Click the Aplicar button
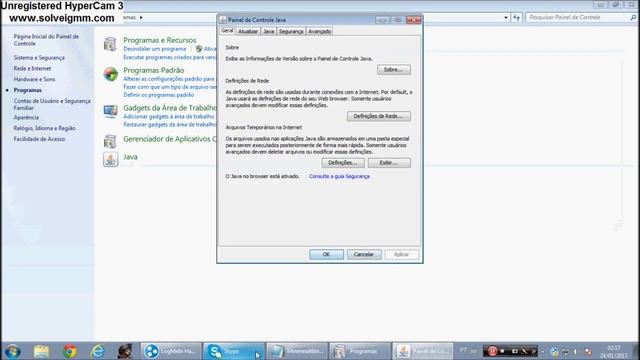 coord(401,254)
